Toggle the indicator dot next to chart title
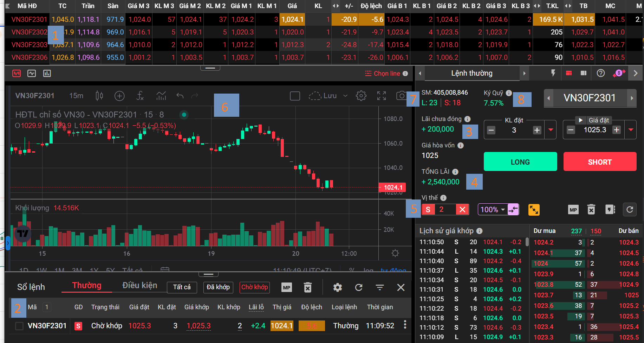This screenshot has height=343, width=644. (184, 114)
